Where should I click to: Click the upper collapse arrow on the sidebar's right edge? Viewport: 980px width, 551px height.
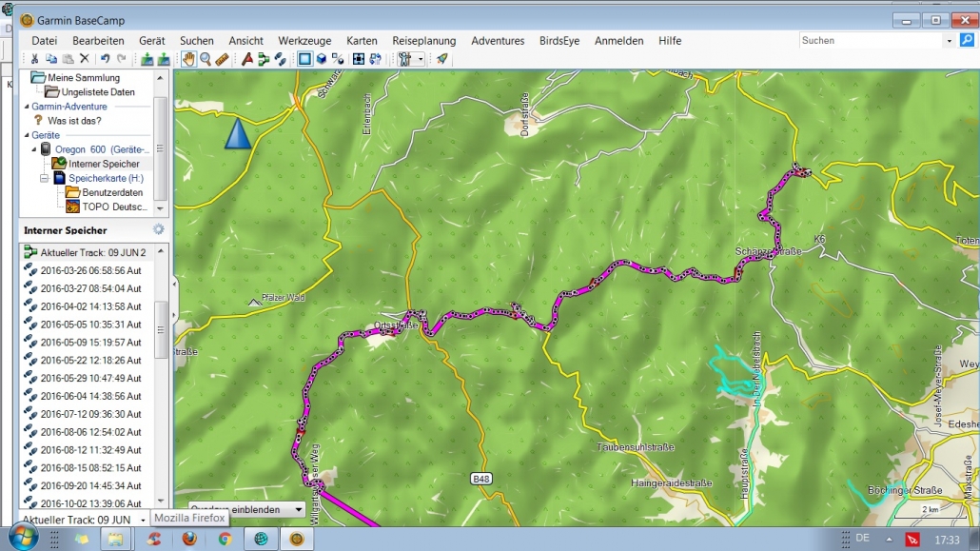(x=174, y=284)
